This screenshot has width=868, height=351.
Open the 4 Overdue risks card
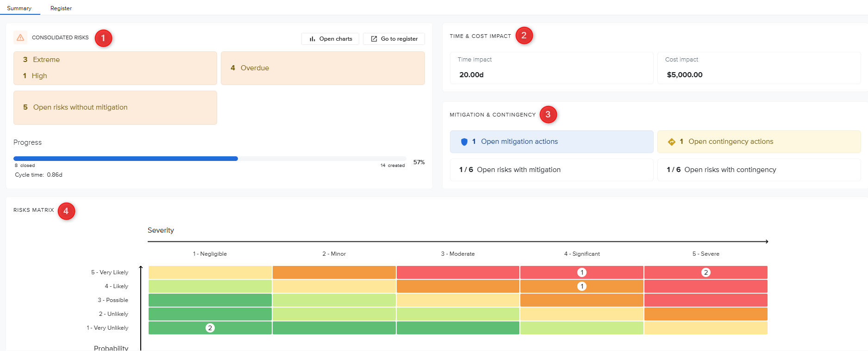click(x=323, y=68)
